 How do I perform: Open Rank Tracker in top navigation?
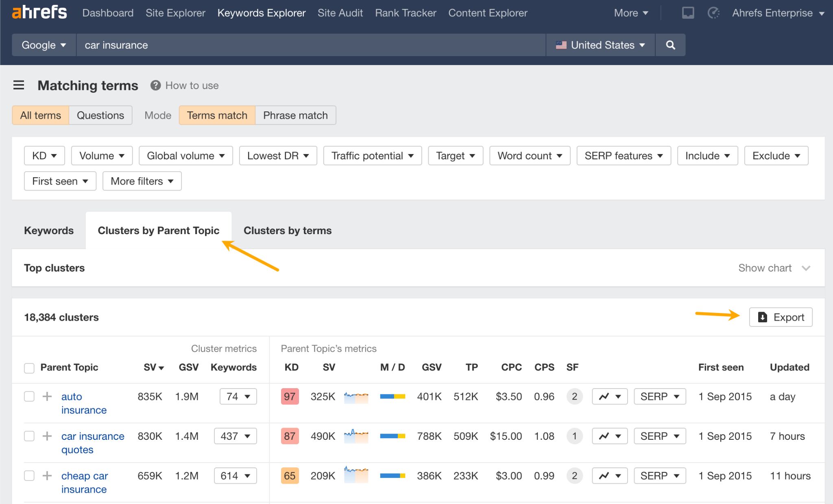pos(406,13)
